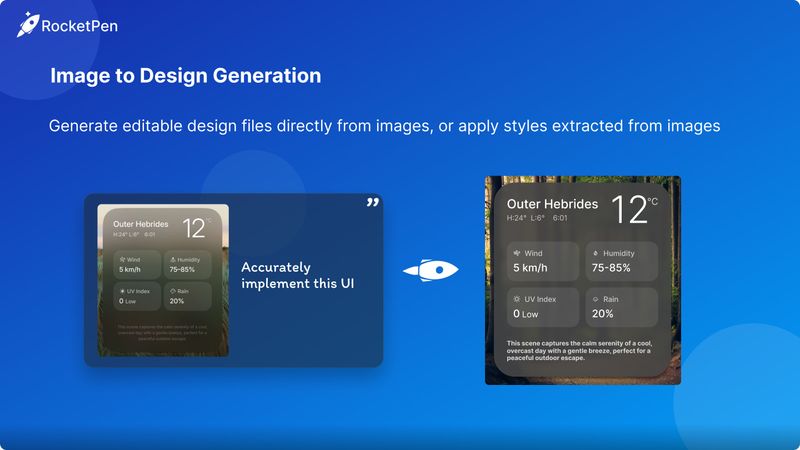Click the RocketPen rocket logo icon
Screen dimensions: 800x450
pyautogui.click(x=27, y=25)
